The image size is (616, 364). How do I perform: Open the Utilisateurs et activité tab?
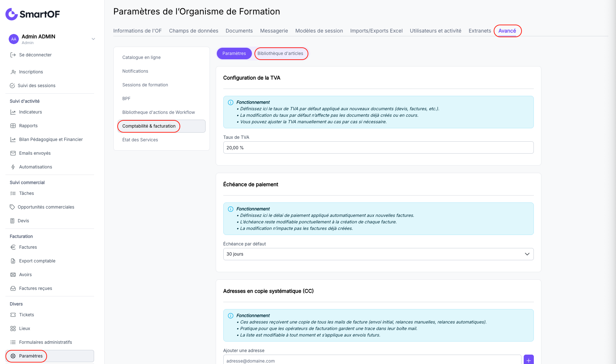pos(435,31)
